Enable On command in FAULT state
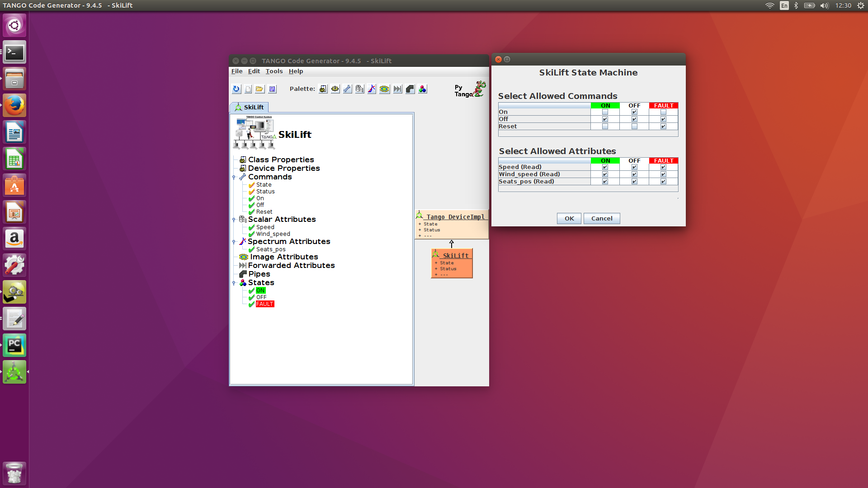This screenshot has height=488, width=868. (663, 112)
